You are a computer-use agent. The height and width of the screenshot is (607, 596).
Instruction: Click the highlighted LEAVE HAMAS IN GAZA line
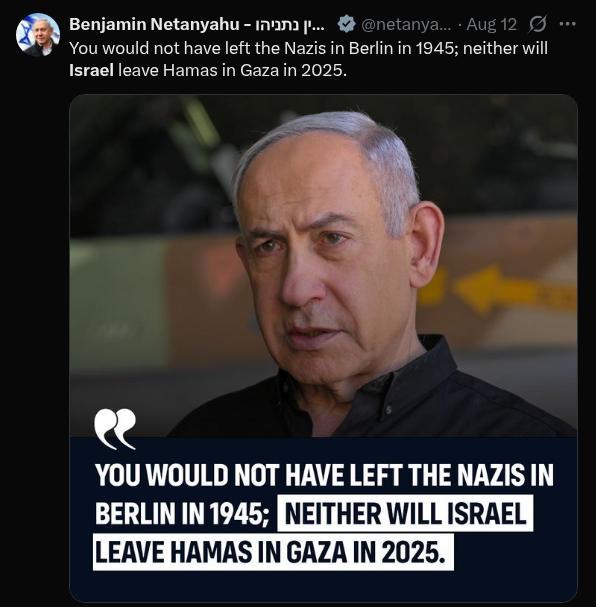click(273, 552)
